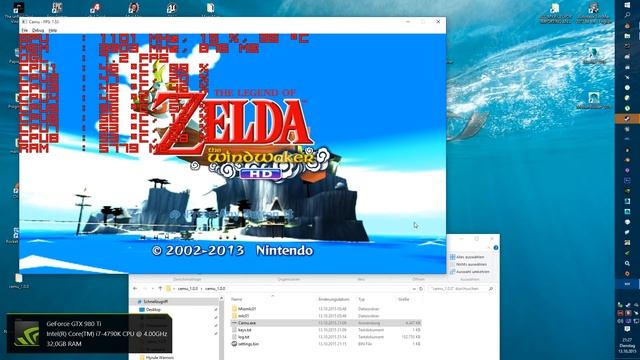The image size is (640, 360).
Task: Sort files by the Typ column
Action: coord(361,299)
